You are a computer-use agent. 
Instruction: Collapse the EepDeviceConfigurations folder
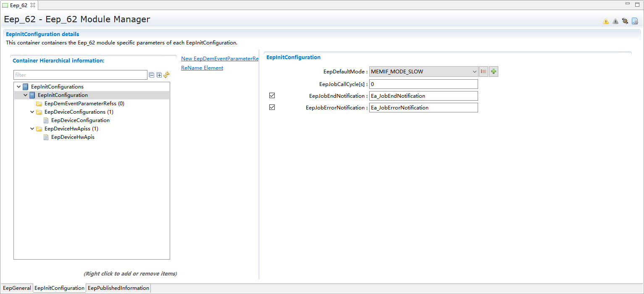coord(32,112)
